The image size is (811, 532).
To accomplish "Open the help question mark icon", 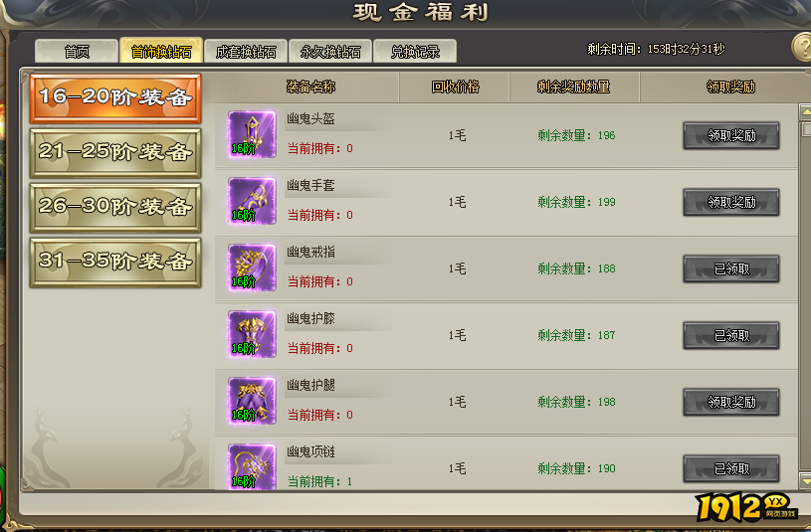I will click(802, 48).
